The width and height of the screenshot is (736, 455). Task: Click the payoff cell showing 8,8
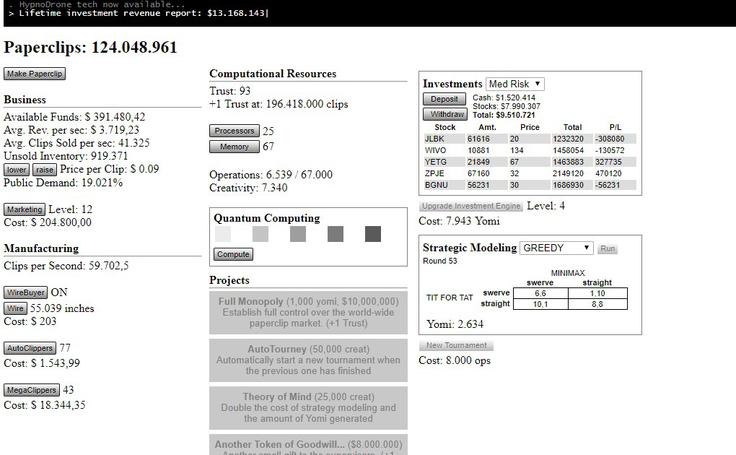pyautogui.click(x=598, y=304)
